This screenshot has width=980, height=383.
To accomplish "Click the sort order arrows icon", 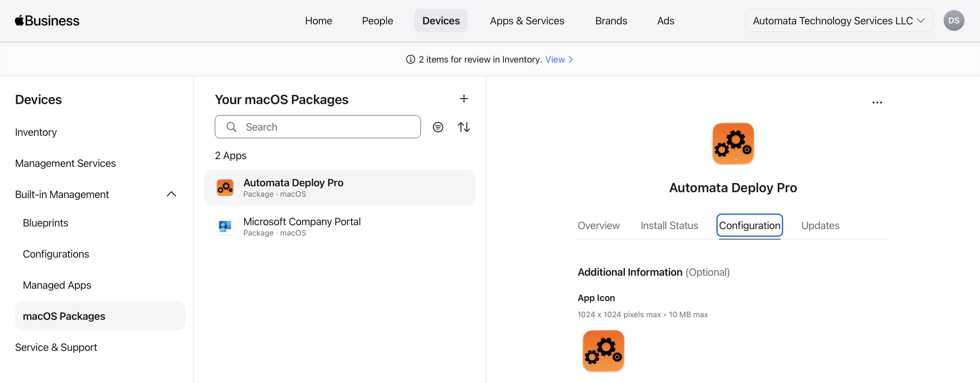I will pos(464,127).
